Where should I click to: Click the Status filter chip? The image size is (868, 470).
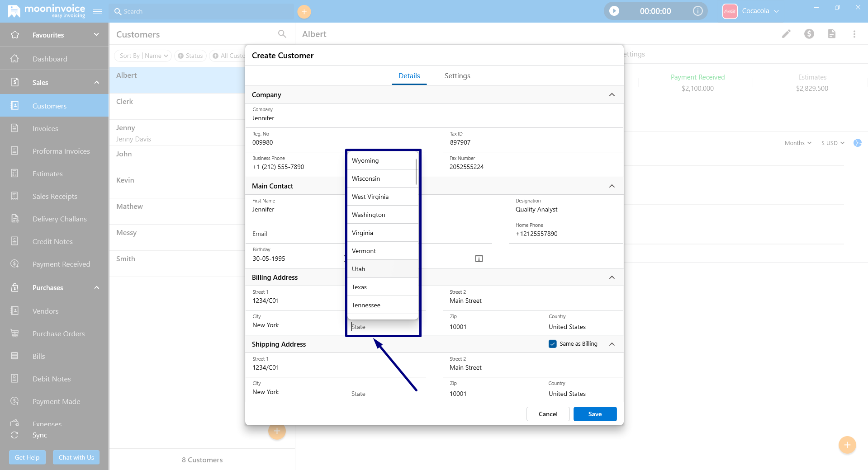[190, 56]
